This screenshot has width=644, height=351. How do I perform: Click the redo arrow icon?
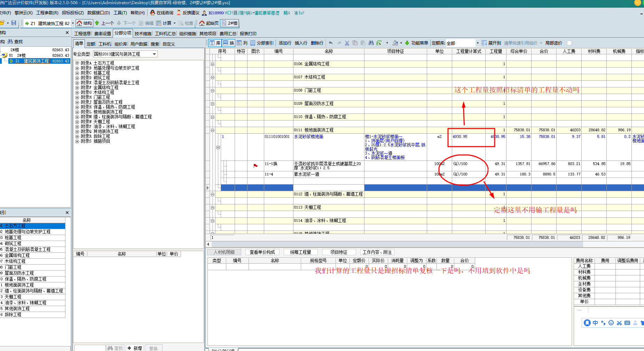click(x=339, y=43)
